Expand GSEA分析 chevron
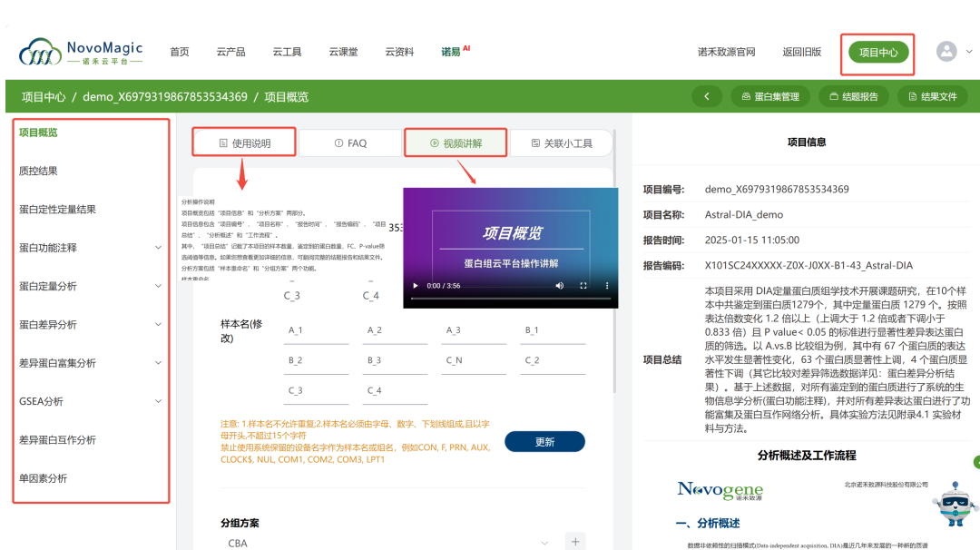Image resolution: width=980 pixels, height=550 pixels. click(x=158, y=401)
